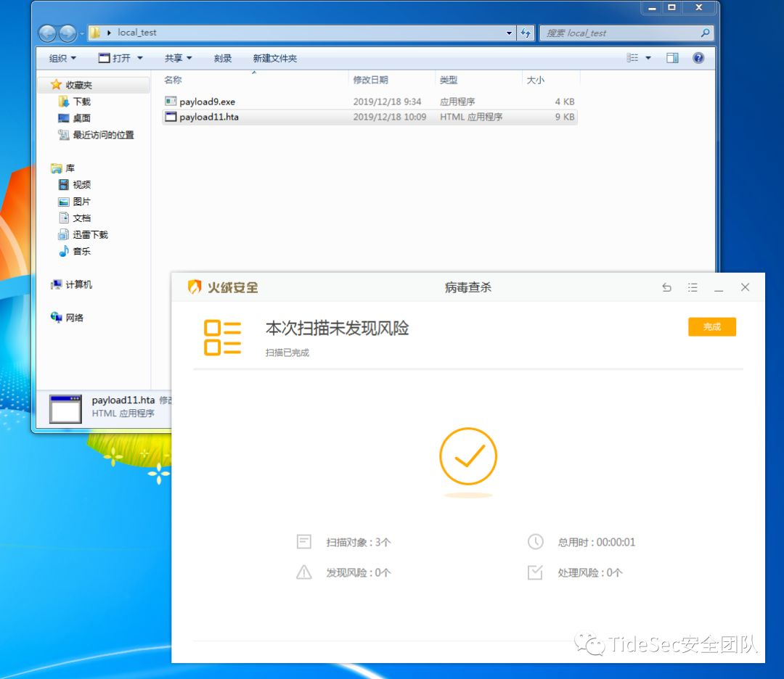Click 收藏夹 in navigation pane
The height and width of the screenshot is (679, 784).
click(78, 85)
